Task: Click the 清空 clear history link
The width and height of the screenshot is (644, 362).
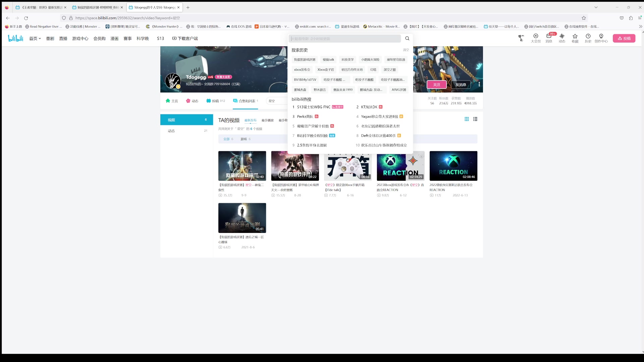Action: tap(406, 50)
